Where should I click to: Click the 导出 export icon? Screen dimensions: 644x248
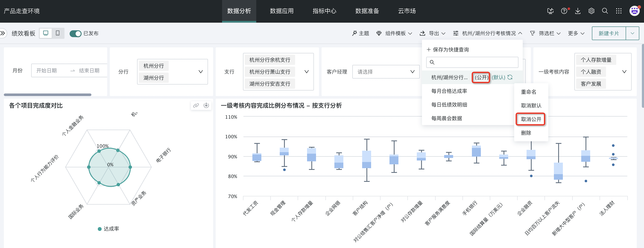point(423,33)
